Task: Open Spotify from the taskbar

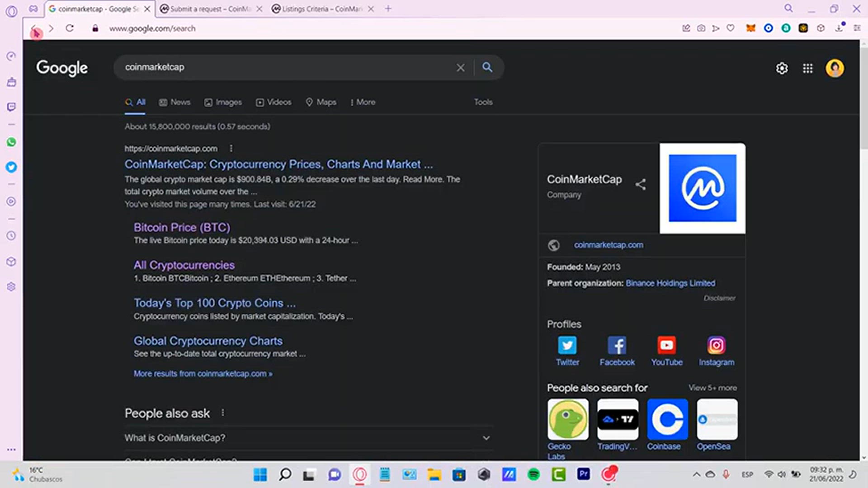Action: point(534,474)
